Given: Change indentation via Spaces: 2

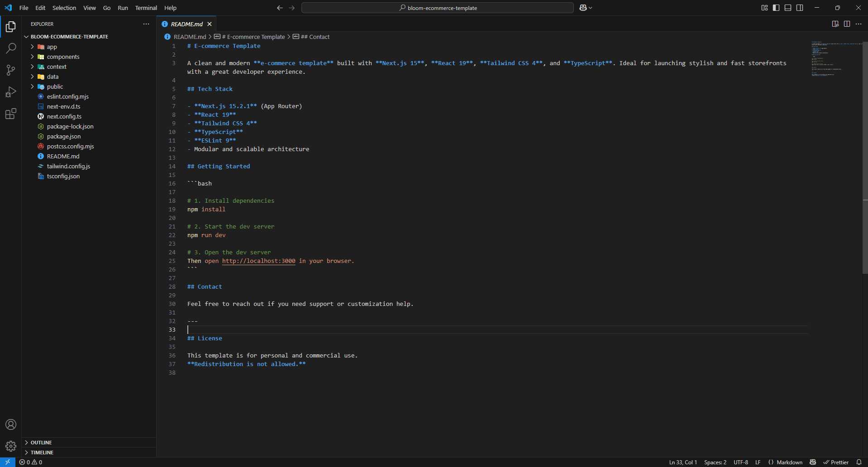Looking at the screenshot, I should [715, 462].
